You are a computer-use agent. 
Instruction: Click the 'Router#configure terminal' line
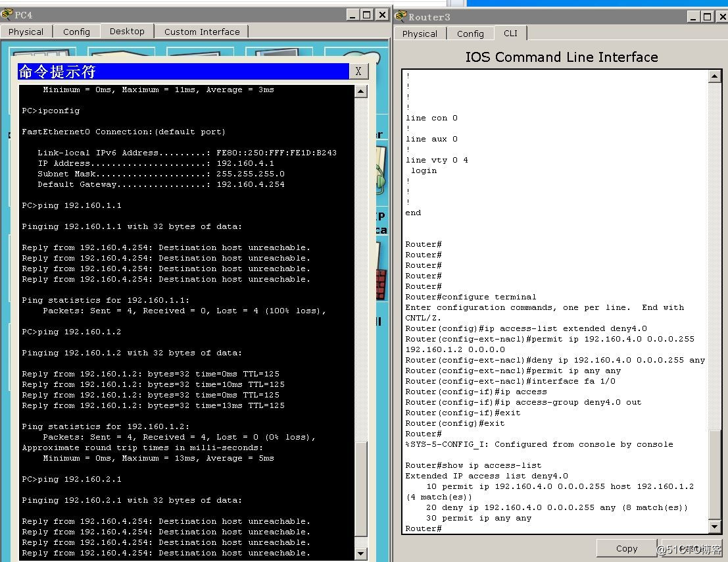coord(471,297)
